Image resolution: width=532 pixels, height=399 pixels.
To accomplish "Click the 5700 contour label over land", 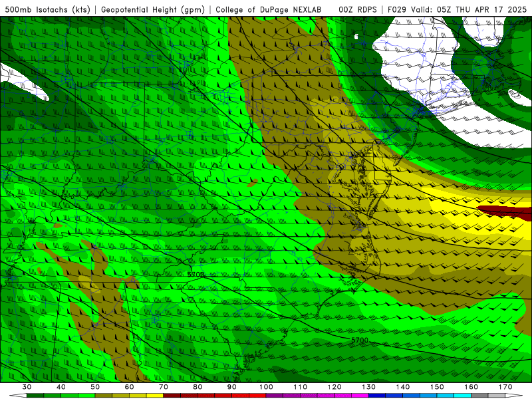I will coord(196,274).
